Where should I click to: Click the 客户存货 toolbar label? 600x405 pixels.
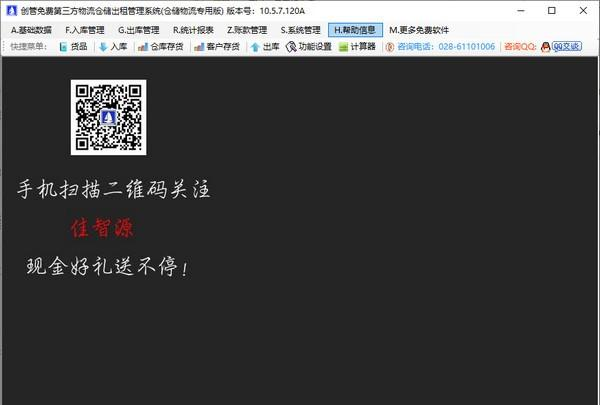click(223, 47)
